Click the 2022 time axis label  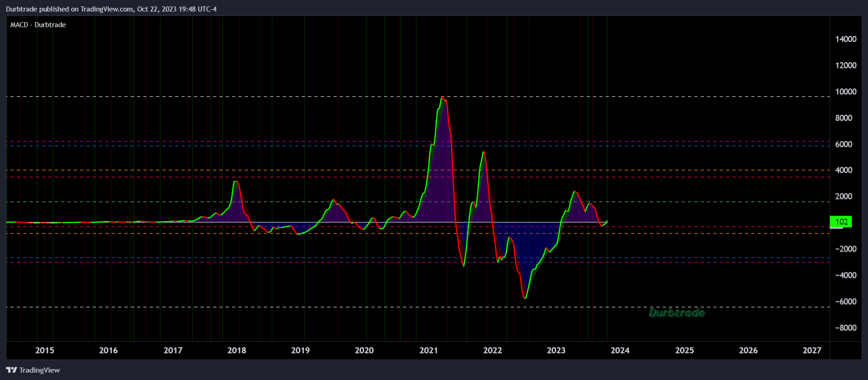tap(492, 351)
